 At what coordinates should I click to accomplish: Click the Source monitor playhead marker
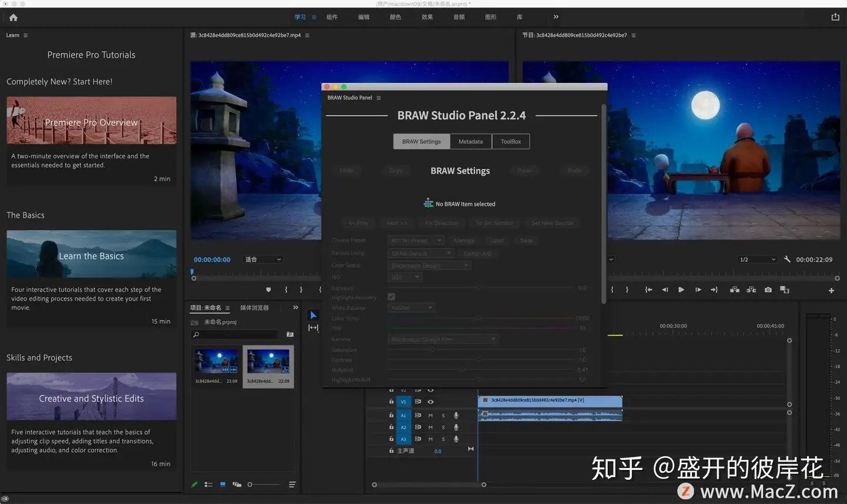[x=192, y=272]
